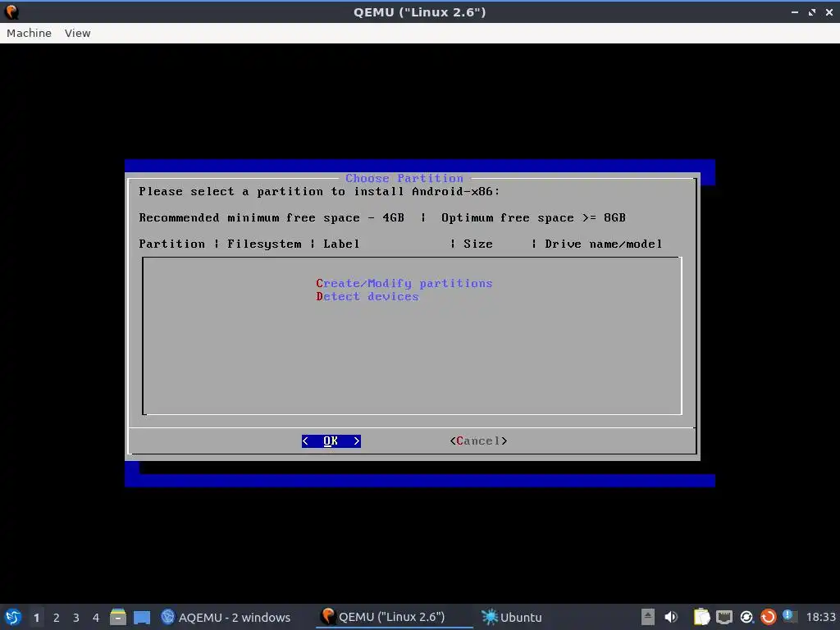Maximize the QEMU window
This screenshot has width=840, height=630.
click(812, 11)
